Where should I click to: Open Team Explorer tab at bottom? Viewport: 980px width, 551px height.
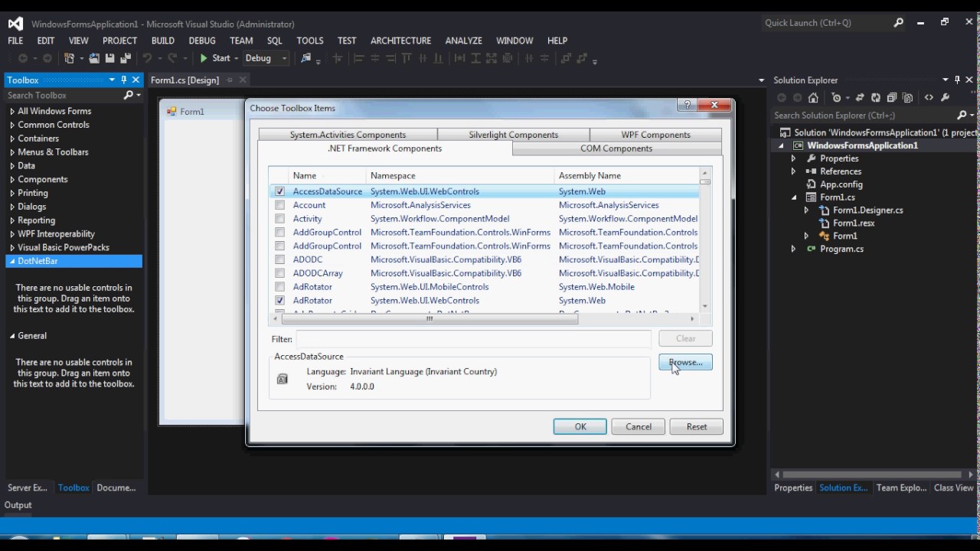tap(901, 487)
